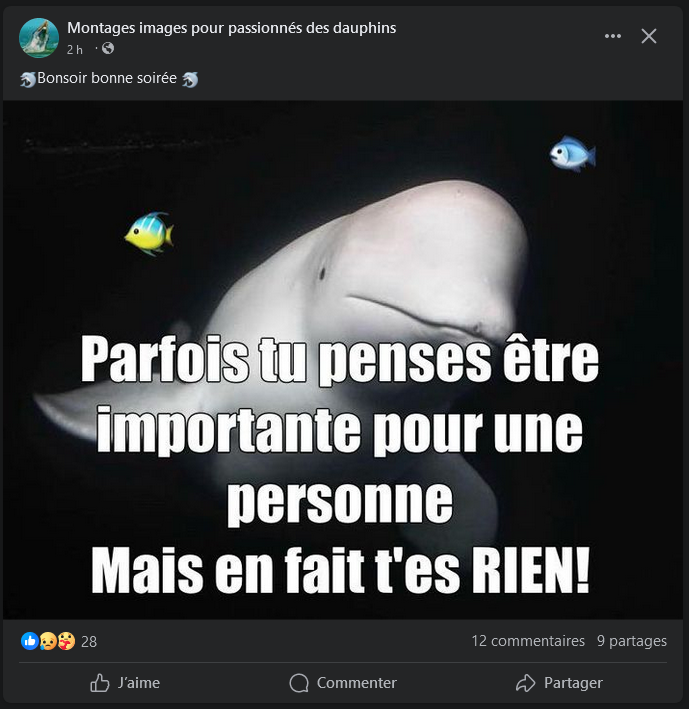
Task: Open the beluga whale meme image
Action: point(343,360)
